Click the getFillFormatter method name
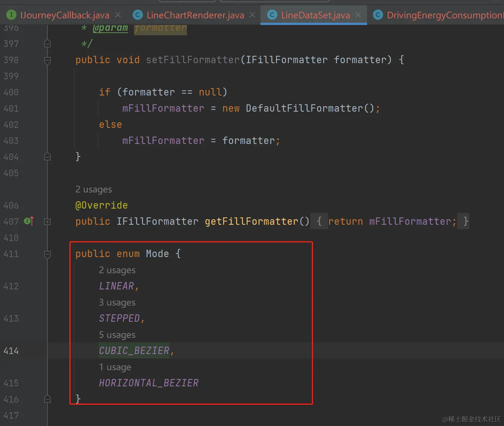The height and width of the screenshot is (426, 504). coord(252,221)
